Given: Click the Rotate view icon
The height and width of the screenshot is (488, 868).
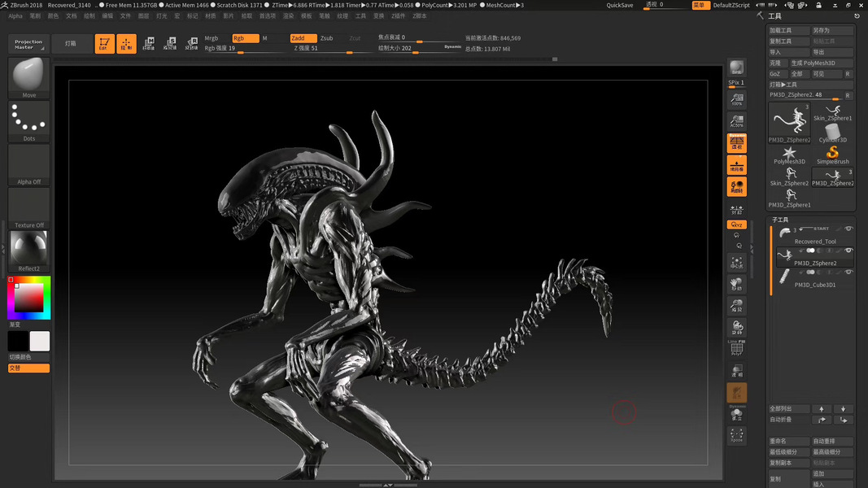Looking at the screenshot, I should click(736, 328).
